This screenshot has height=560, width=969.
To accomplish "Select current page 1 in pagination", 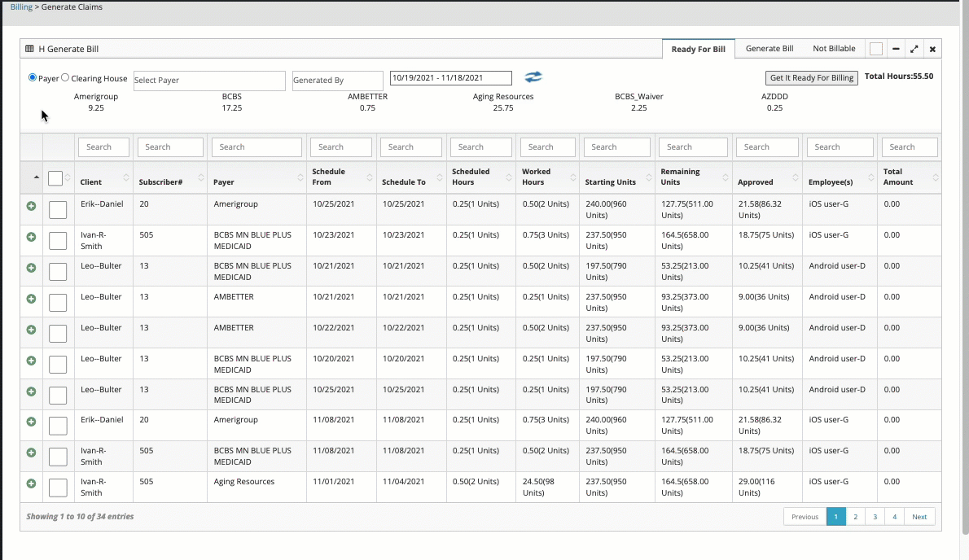I will 835,517.
